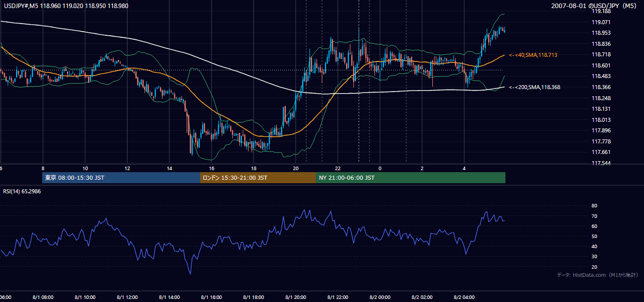Image resolution: width=644 pixels, height=302 pixels.
Task: Click the NY 21:00-06:00 JST session bar
Action: [411, 178]
